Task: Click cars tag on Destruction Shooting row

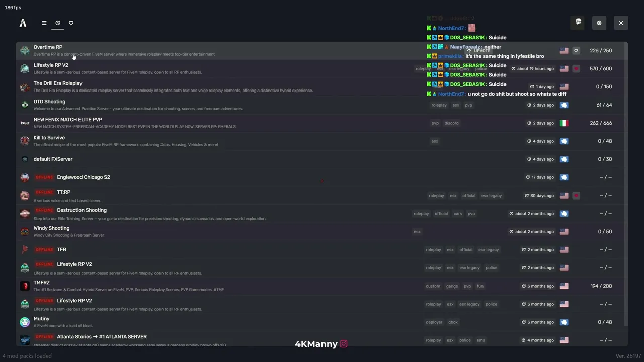Action: tap(457, 214)
